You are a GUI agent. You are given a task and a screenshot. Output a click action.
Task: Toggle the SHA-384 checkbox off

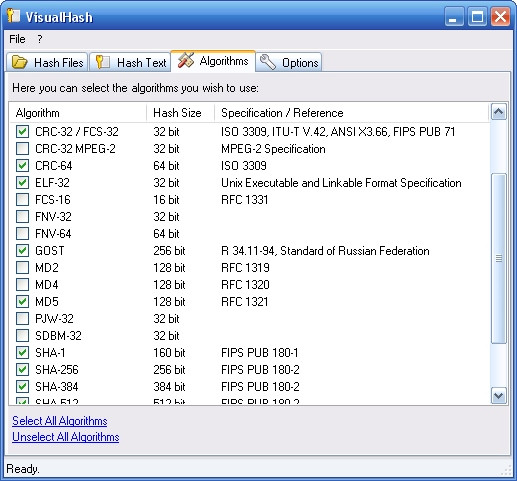click(x=22, y=387)
